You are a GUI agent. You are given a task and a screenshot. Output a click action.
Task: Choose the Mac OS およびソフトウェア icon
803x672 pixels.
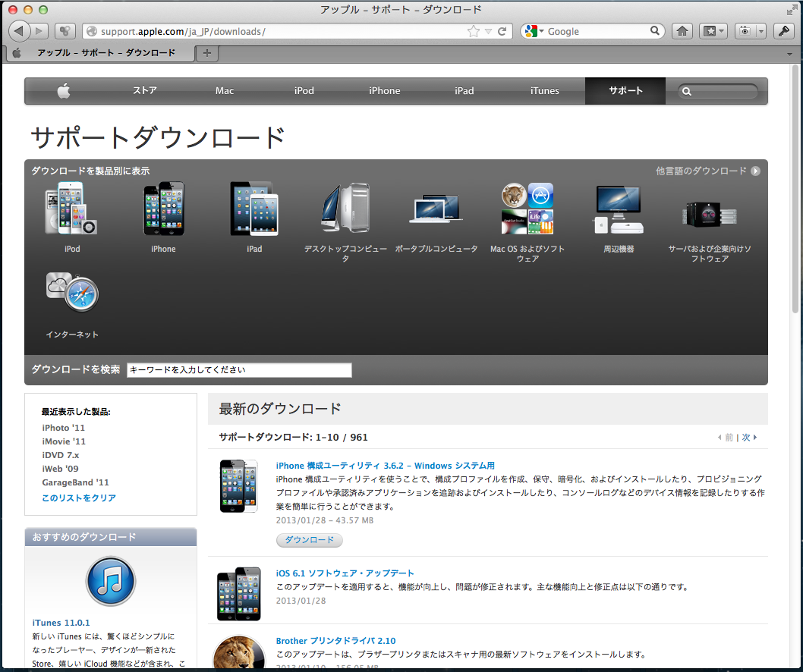[x=527, y=209]
